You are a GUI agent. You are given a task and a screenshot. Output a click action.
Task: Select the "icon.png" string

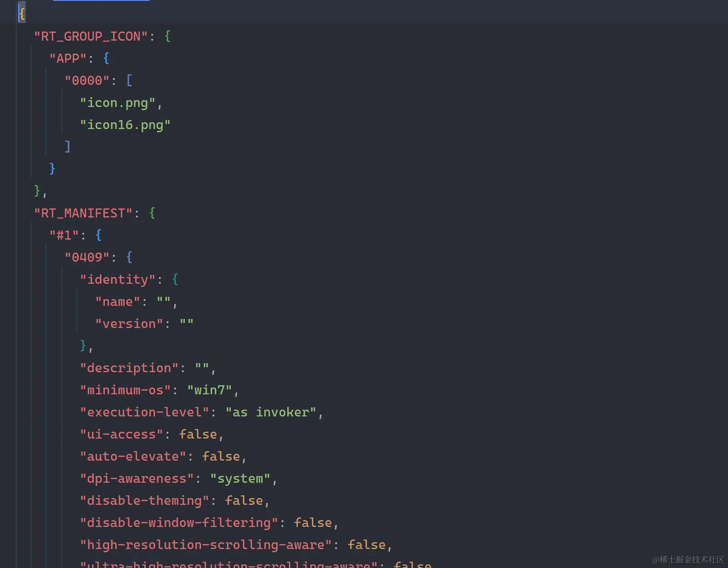(118, 103)
